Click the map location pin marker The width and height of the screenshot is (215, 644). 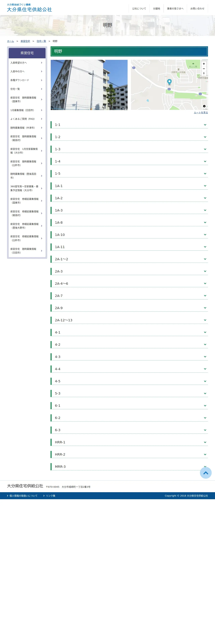169,82
